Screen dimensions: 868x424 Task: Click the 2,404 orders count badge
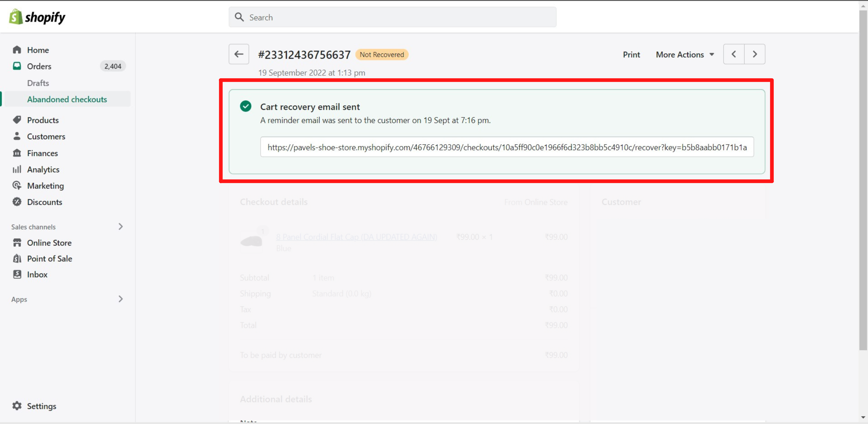pyautogui.click(x=113, y=66)
